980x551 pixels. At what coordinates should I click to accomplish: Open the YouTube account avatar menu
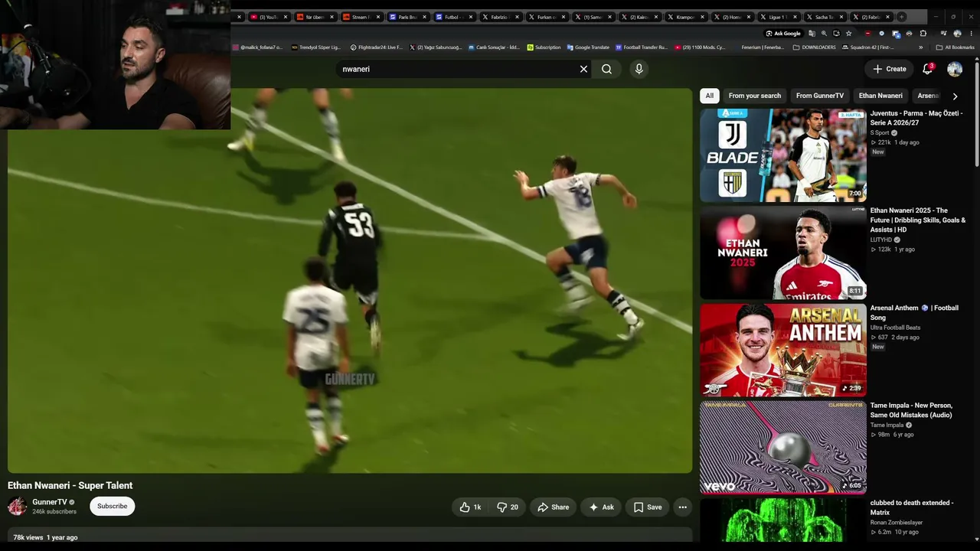point(955,69)
